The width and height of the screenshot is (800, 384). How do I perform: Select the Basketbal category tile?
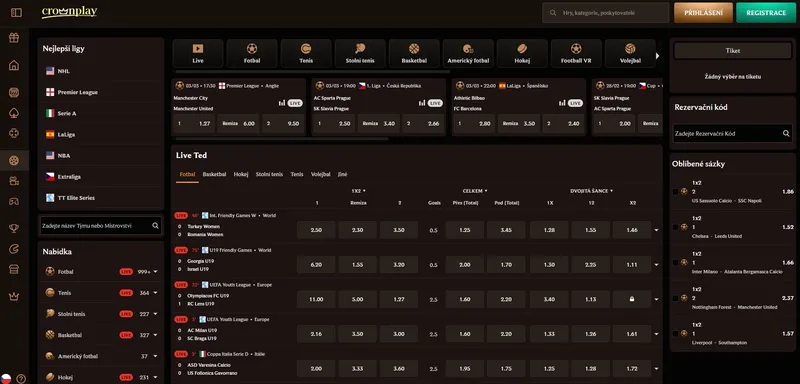tap(414, 54)
